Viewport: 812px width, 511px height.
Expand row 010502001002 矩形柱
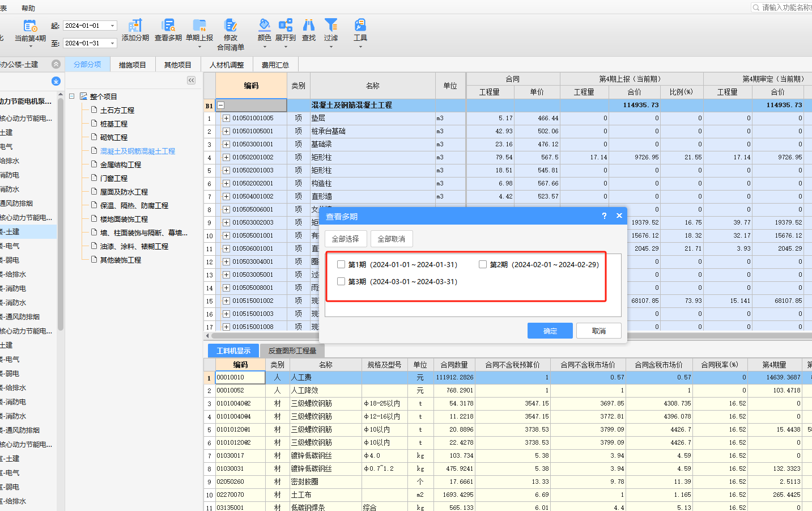226,157
